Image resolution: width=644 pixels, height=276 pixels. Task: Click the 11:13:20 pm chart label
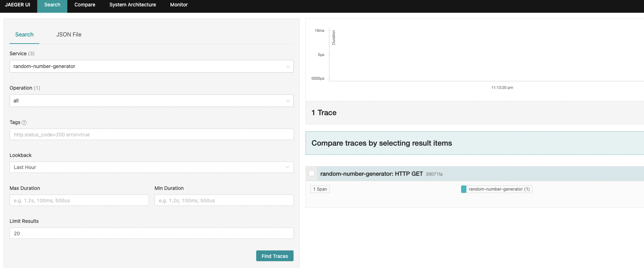[502, 88]
